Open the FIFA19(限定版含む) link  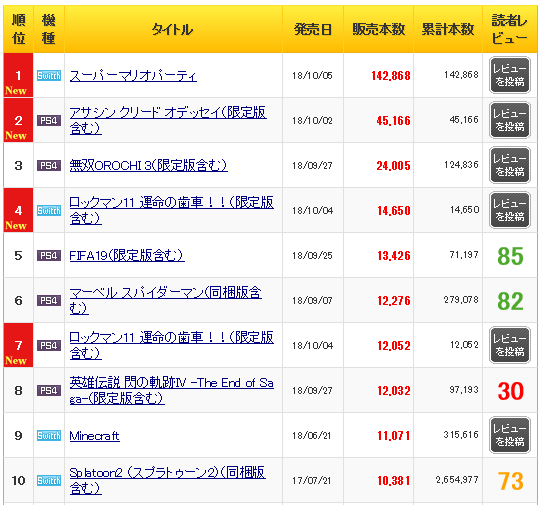pyautogui.click(x=127, y=256)
